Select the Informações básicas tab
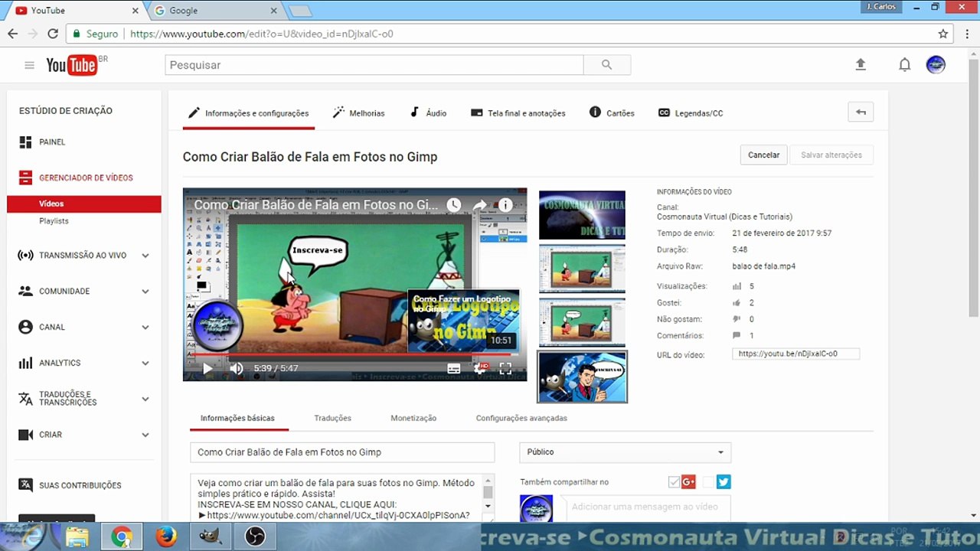 tap(237, 419)
